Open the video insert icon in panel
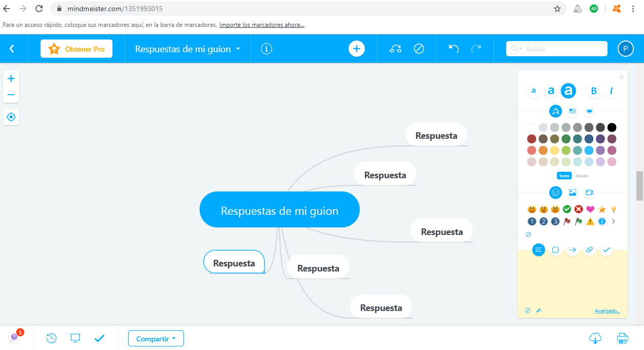Image resolution: width=644 pixels, height=350 pixels. tap(589, 192)
